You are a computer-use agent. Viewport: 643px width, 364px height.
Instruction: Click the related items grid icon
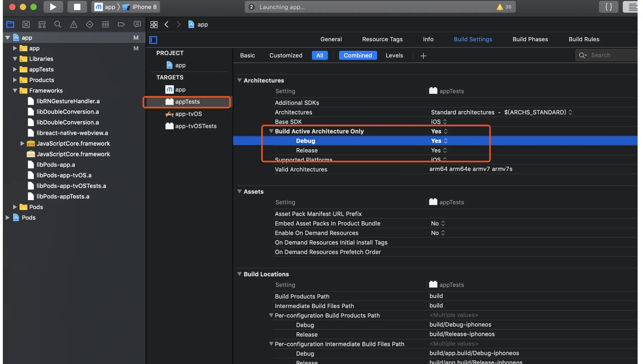click(154, 24)
